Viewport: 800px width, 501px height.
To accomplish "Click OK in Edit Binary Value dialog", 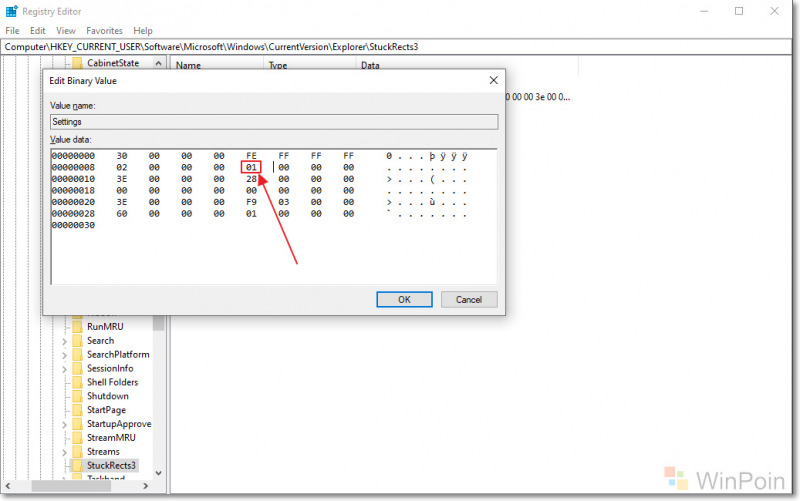I will 404,299.
